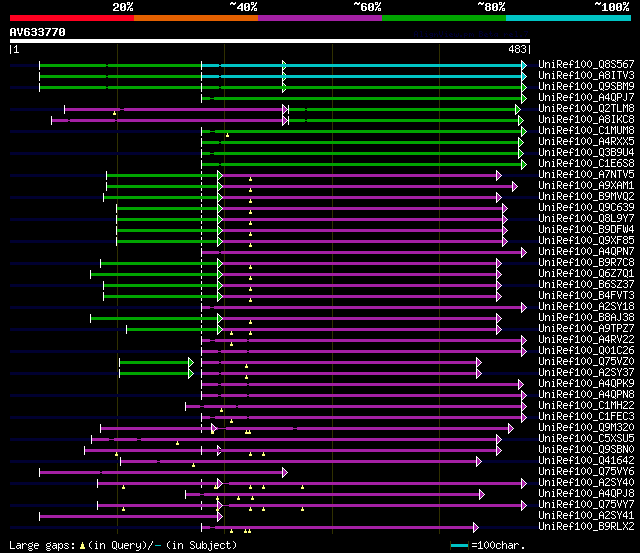This screenshot has height=553, width=640.
Task: Select hit UniRef100_A2SY18
Action: [x=586, y=307]
